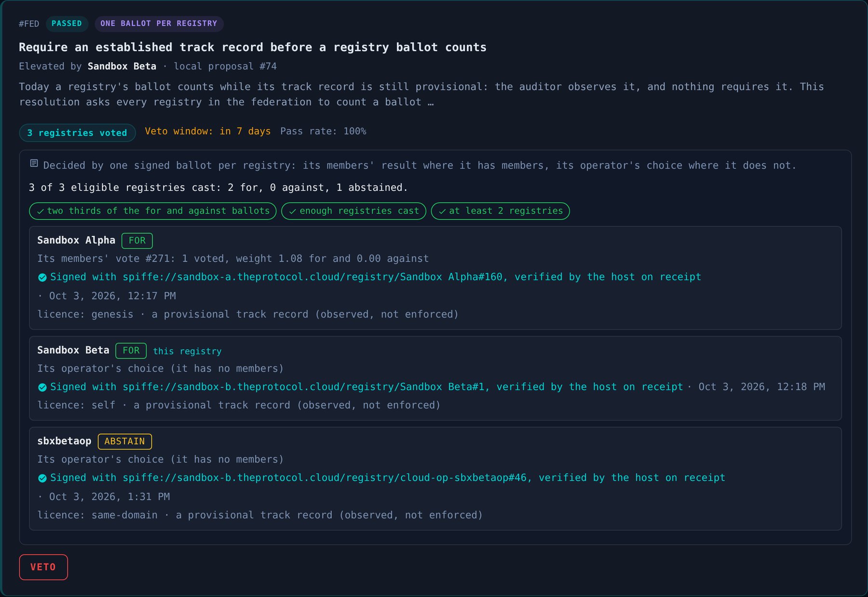
Task: Click the Sandbox Alpha registry name
Action: (x=76, y=240)
